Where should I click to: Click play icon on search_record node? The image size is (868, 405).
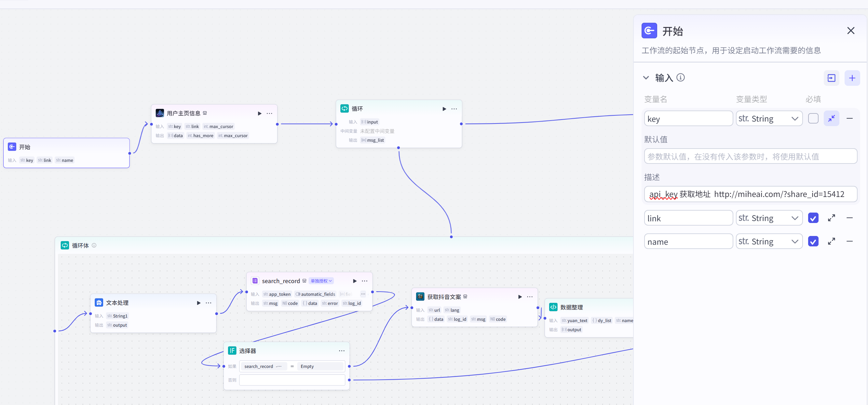click(x=355, y=281)
